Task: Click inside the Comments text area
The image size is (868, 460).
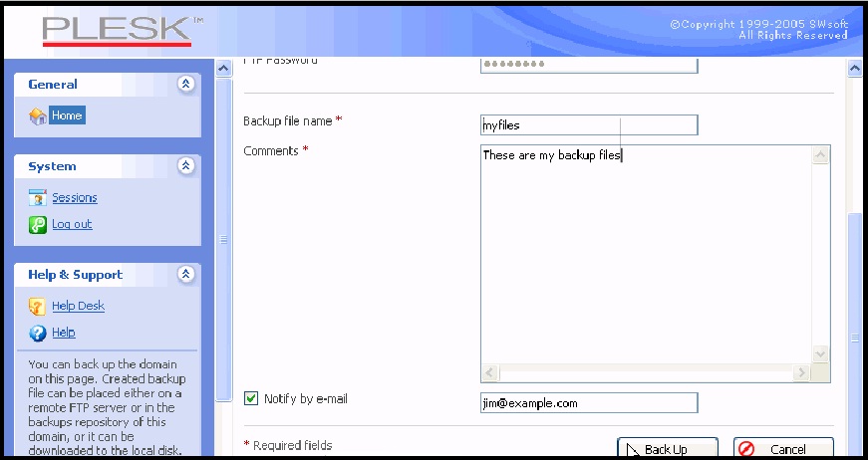Action: tap(646, 254)
